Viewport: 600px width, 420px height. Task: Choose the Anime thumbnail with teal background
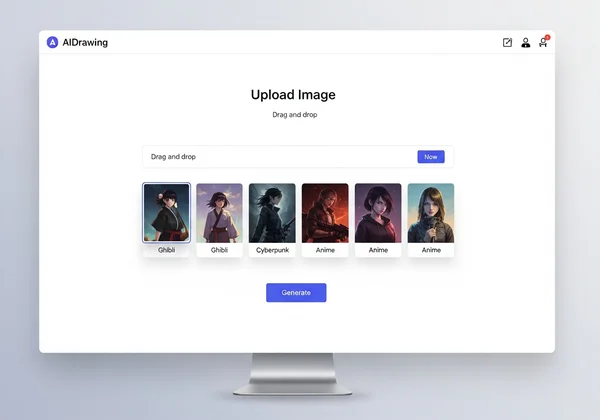431,213
